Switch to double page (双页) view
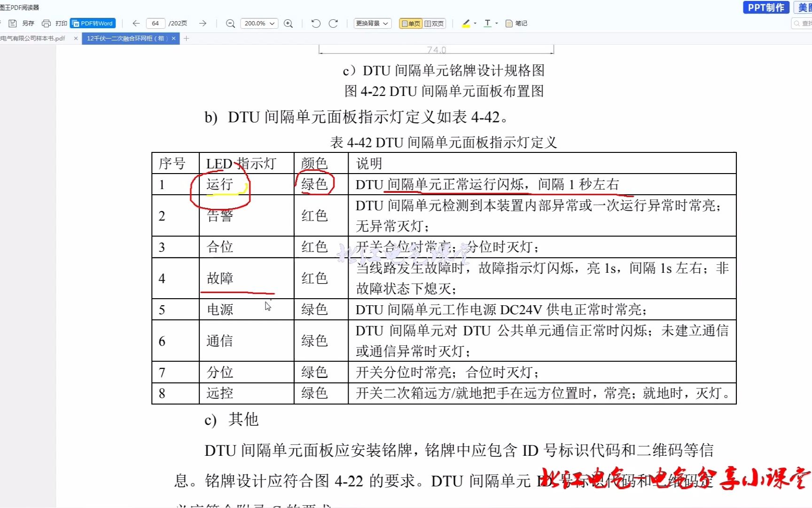This screenshot has width=812, height=508. pyautogui.click(x=434, y=23)
